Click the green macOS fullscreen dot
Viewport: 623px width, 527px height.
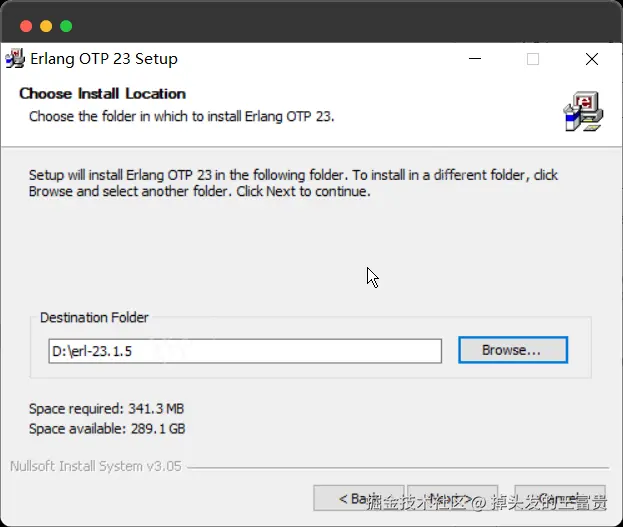tap(66, 26)
